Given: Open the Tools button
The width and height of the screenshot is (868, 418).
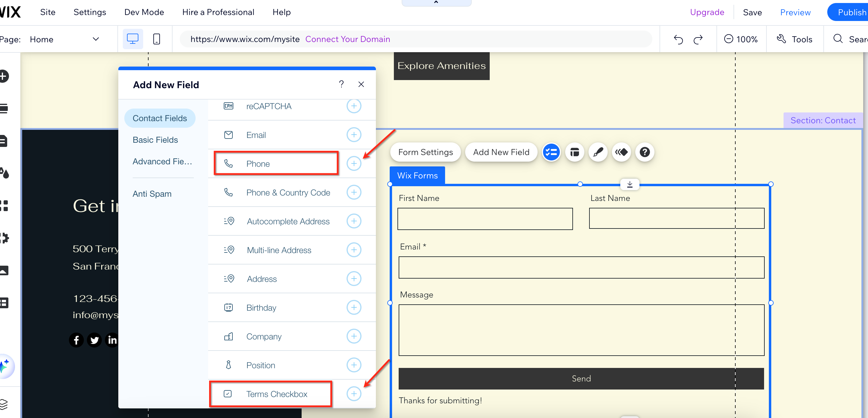Looking at the screenshot, I should tap(794, 39).
